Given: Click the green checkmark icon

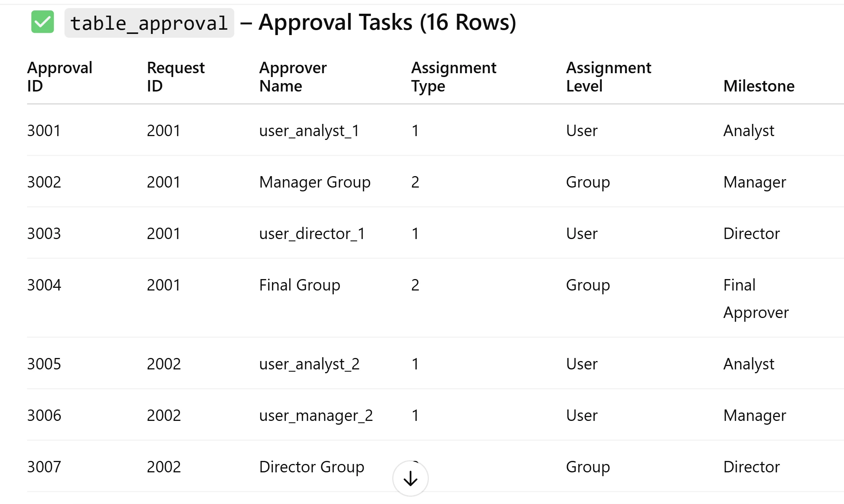Looking at the screenshot, I should (42, 22).
